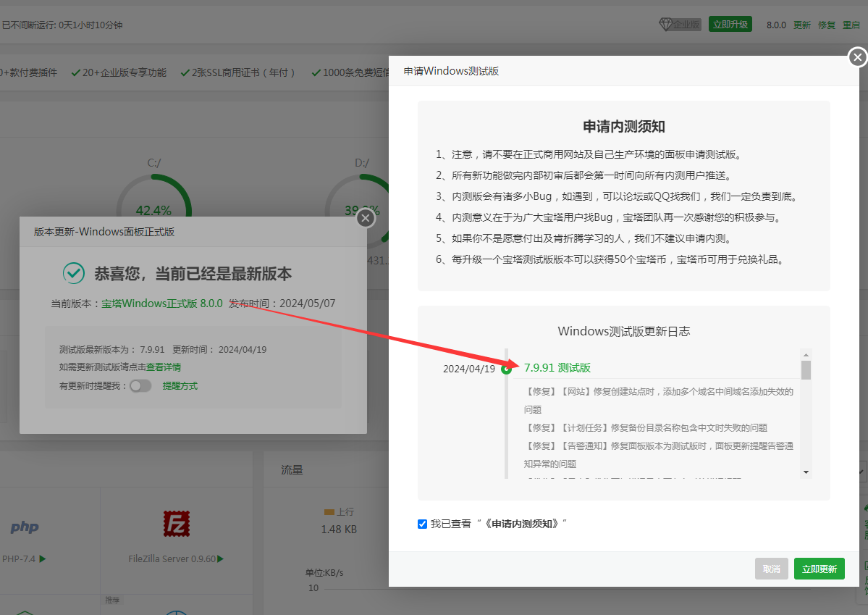Click the 8.0.0 version number in top bar
The height and width of the screenshot is (615, 868).
coord(776,25)
